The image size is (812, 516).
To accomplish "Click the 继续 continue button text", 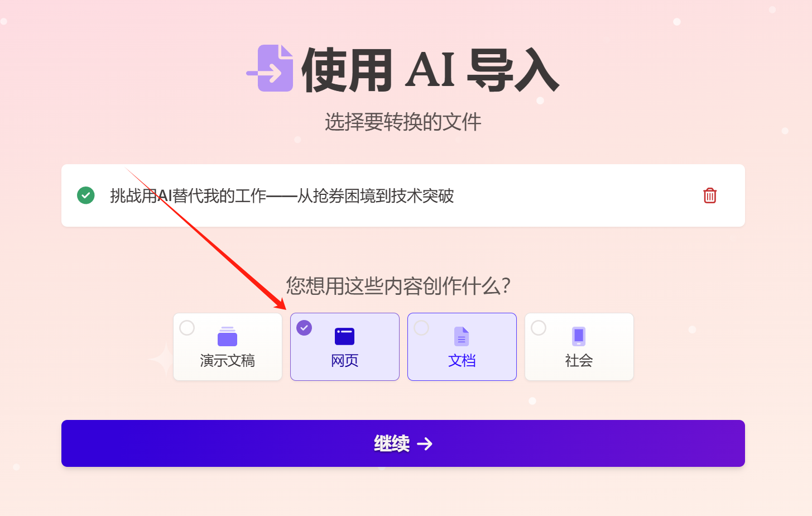I will pyautogui.click(x=392, y=443).
